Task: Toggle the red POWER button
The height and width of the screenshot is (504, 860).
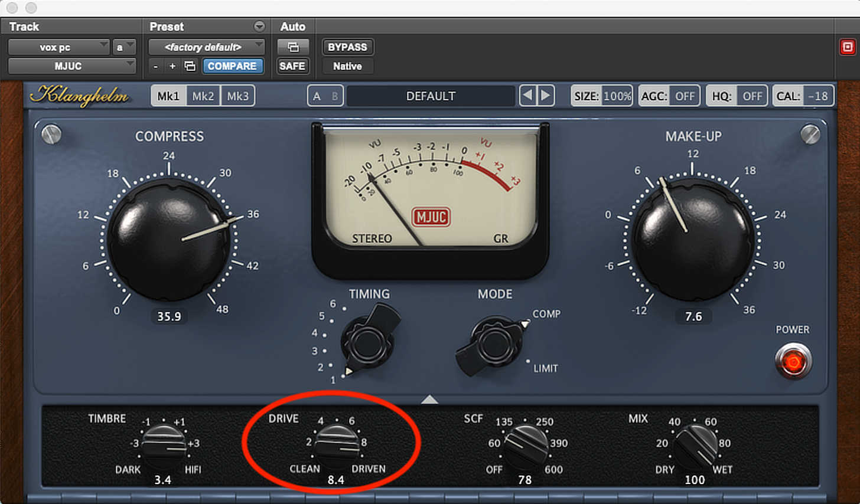Action: point(793,361)
